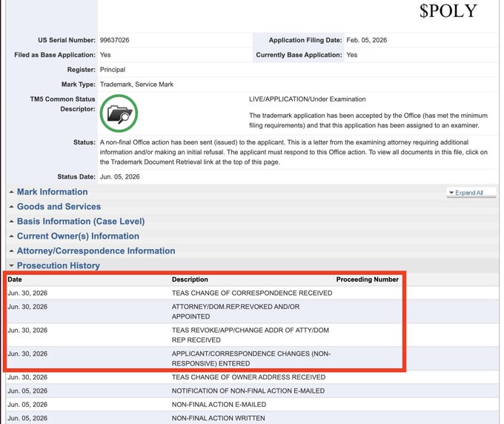Image resolution: width=504 pixels, height=424 pixels.
Task: Click NON-FINAL ACTION WRITTEN row
Action: point(252,418)
